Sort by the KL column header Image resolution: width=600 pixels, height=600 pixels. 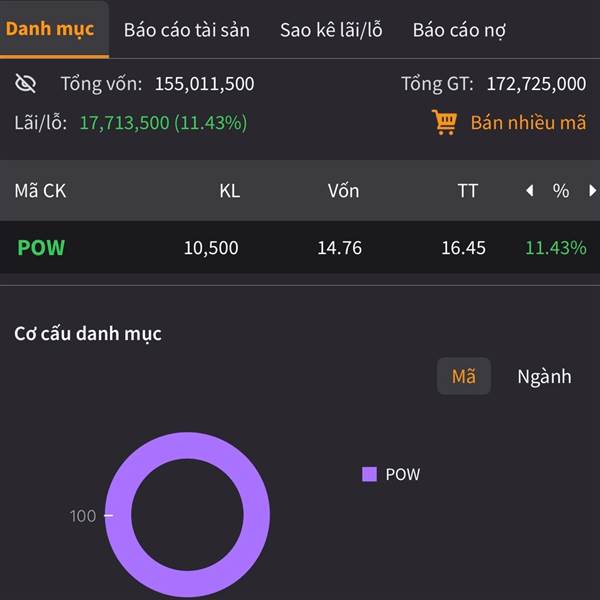(229, 191)
